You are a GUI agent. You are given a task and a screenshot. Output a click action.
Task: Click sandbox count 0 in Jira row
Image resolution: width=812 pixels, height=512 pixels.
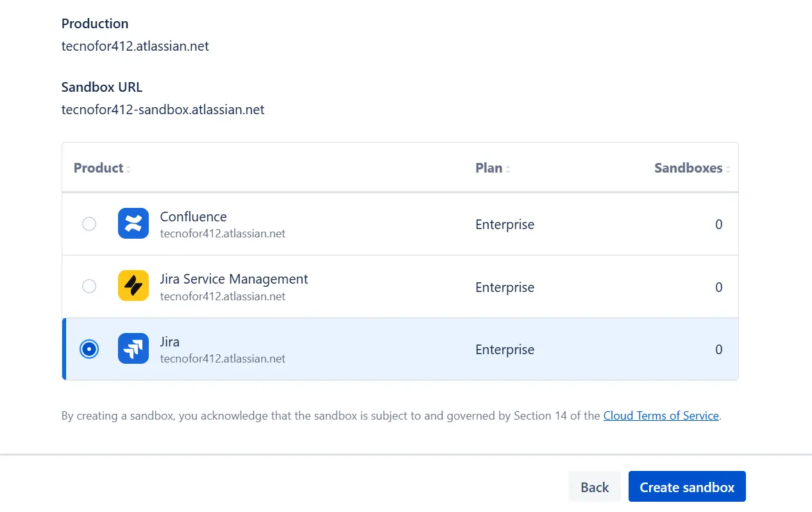point(718,350)
